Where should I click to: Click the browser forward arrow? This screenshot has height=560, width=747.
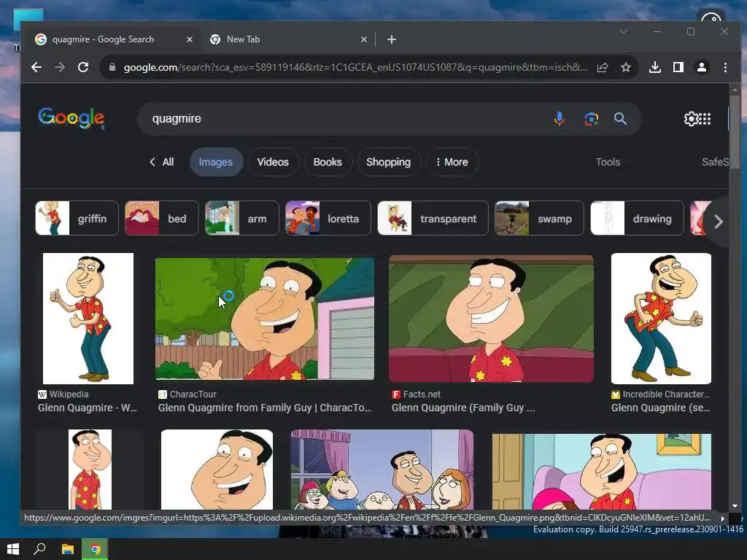[60, 67]
